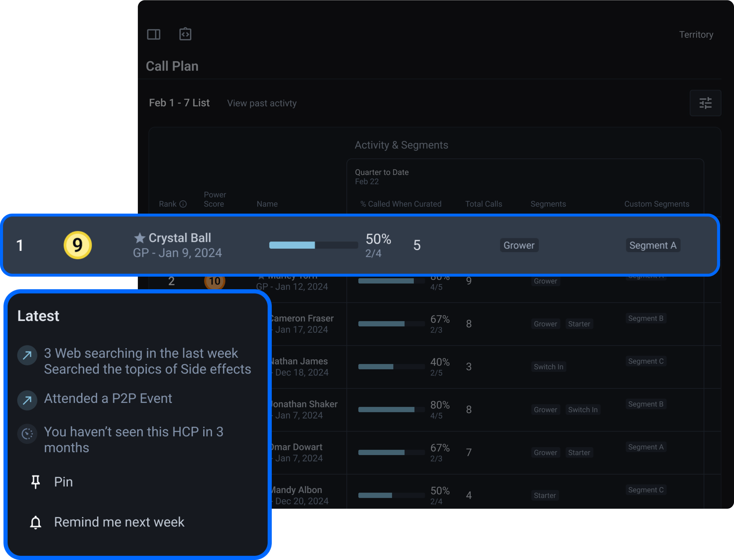Click the pin icon
This screenshot has width=734, height=560.
click(35, 482)
